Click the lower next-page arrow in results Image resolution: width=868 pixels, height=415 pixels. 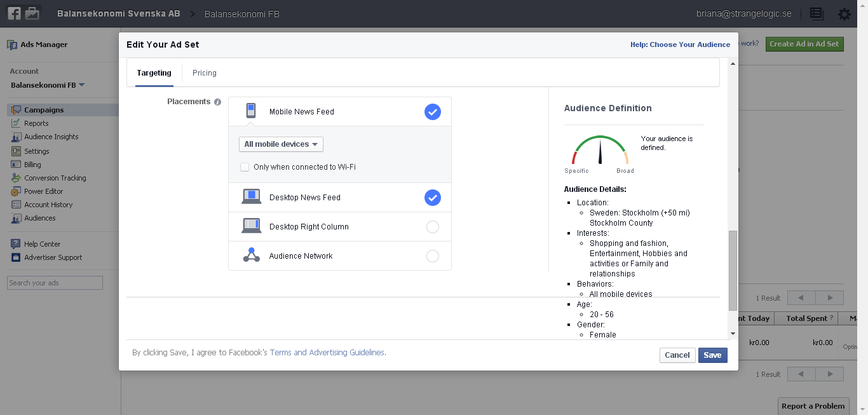tap(830, 374)
